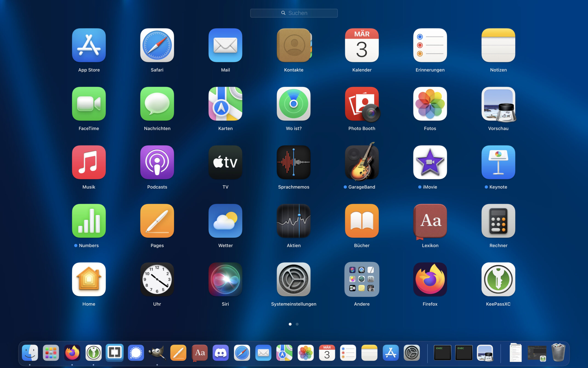
Task: Open Safari from the Dock
Action: [242, 353]
